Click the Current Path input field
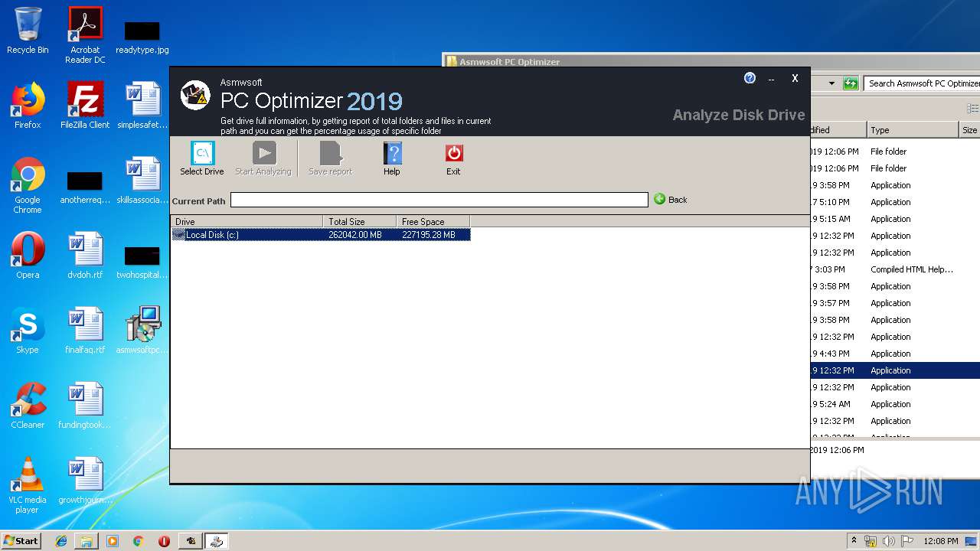980x551 pixels. [x=439, y=200]
